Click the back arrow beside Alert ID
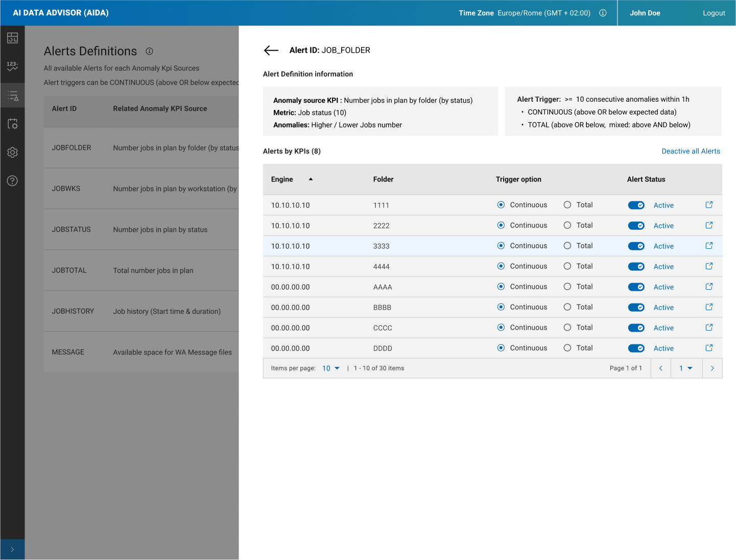This screenshot has height=560, width=736. [x=271, y=50]
